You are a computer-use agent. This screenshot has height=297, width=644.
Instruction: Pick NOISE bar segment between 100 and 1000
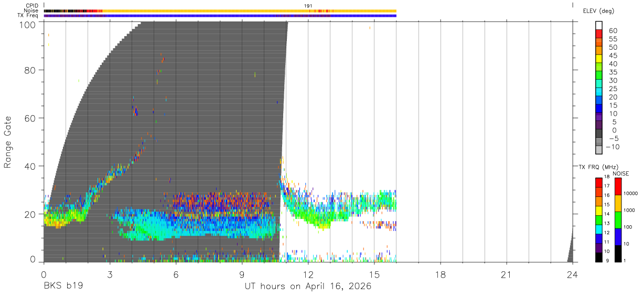click(618, 219)
